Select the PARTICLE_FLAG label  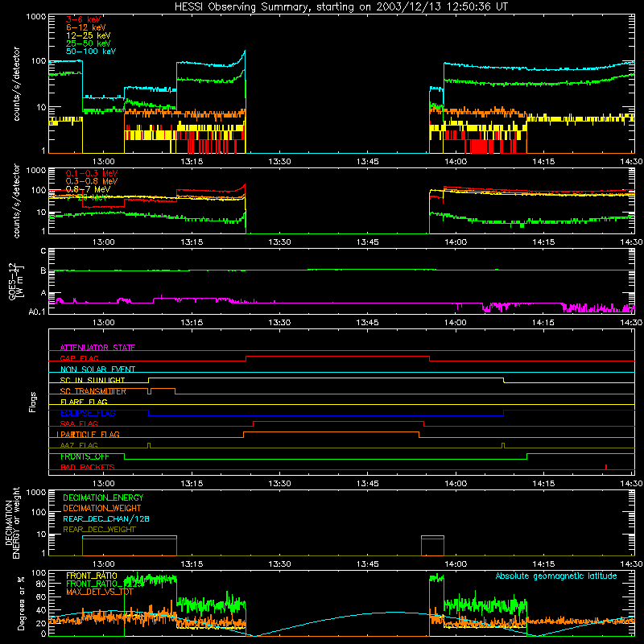coord(88,435)
